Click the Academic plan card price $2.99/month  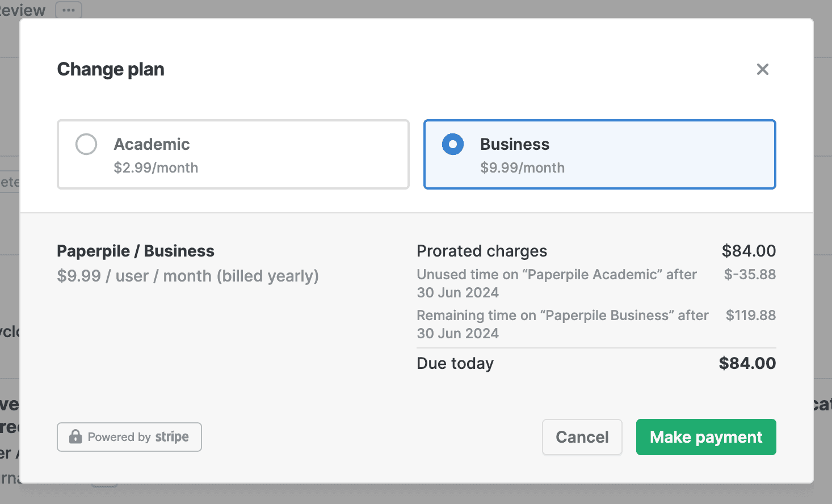pyautogui.click(x=156, y=168)
